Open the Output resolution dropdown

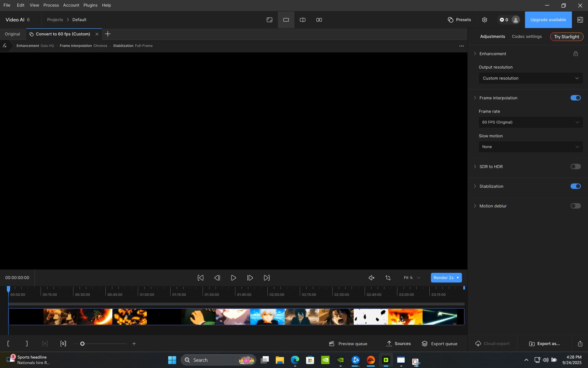pos(530,78)
